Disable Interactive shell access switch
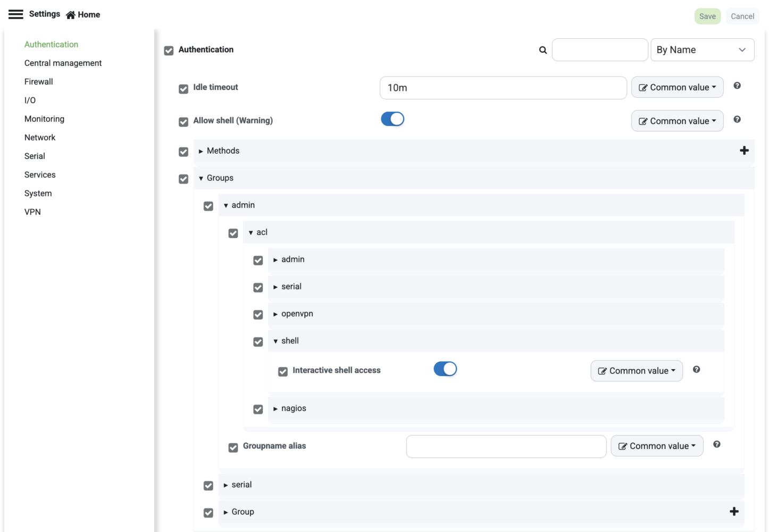Viewport: 769px width, 532px height. (x=445, y=369)
